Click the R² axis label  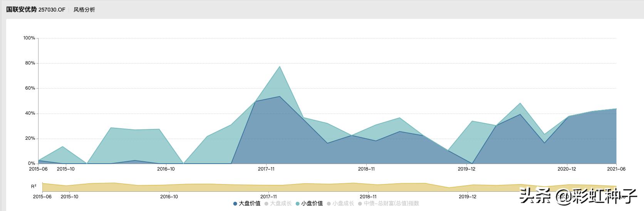34,186
